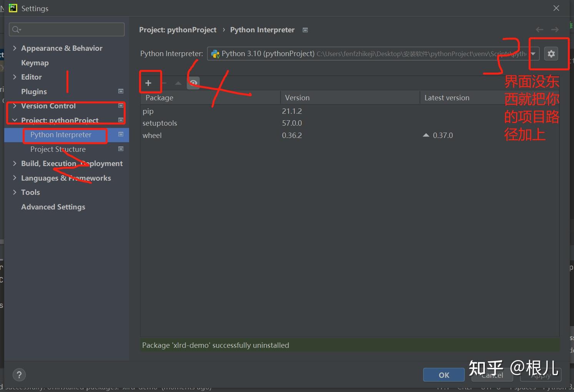Expand Languages & Frameworks section

15,178
